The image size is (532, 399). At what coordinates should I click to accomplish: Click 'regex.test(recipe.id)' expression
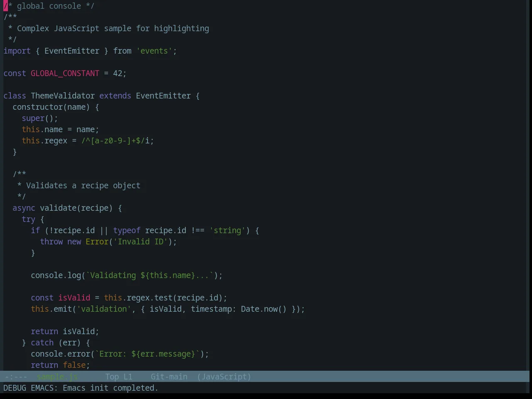(x=175, y=298)
